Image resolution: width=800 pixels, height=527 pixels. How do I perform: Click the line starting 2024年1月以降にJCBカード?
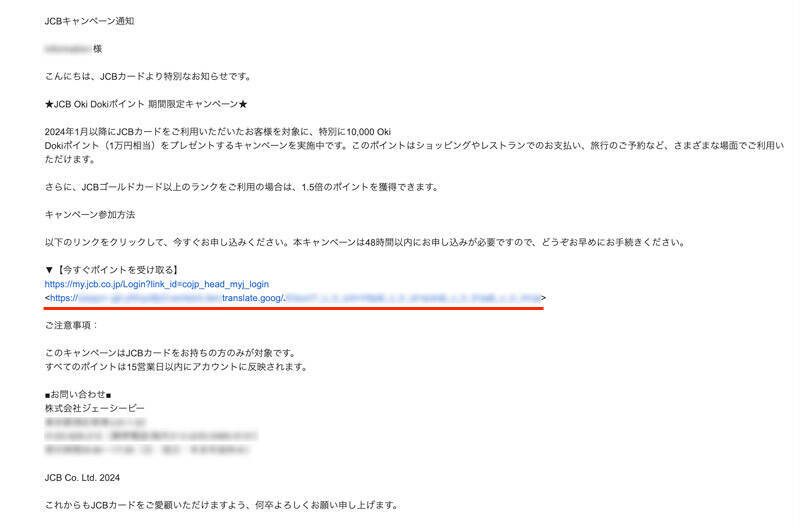218,132
